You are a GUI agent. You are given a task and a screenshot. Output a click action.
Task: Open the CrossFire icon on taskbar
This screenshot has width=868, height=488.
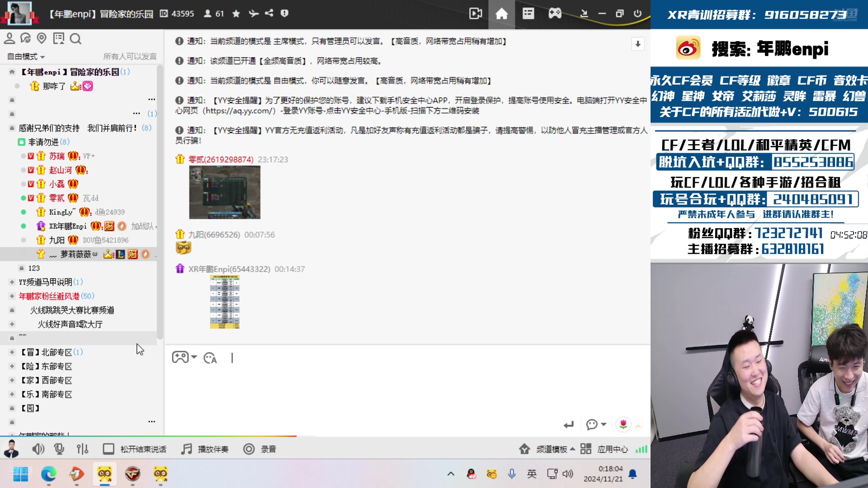pos(132,474)
